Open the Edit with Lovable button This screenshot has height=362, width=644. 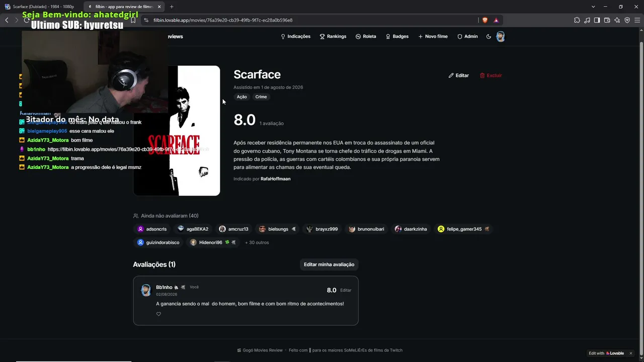click(x=607, y=353)
